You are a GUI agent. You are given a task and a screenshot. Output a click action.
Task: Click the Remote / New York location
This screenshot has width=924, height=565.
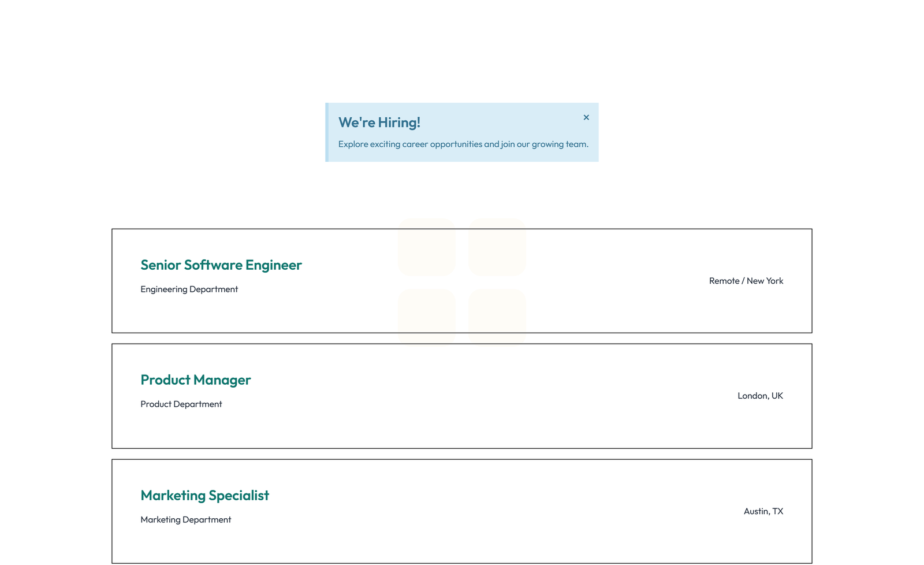[x=746, y=281]
